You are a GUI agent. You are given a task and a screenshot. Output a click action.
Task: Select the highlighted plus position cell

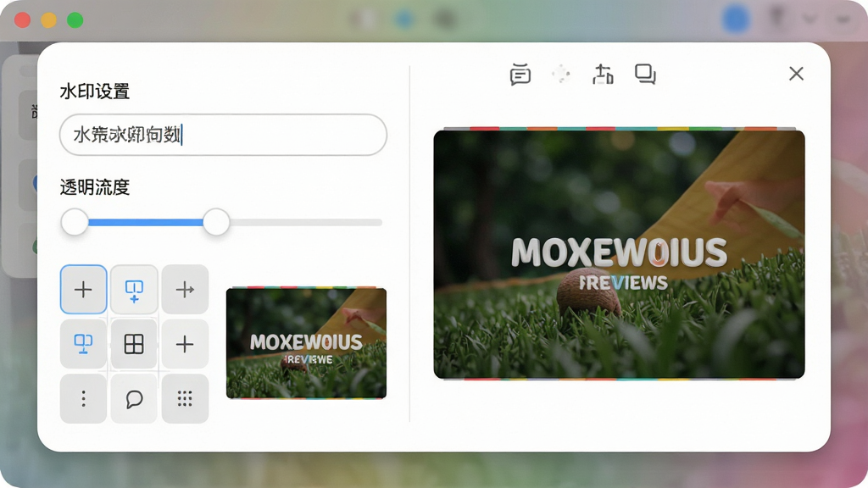[x=83, y=289]
